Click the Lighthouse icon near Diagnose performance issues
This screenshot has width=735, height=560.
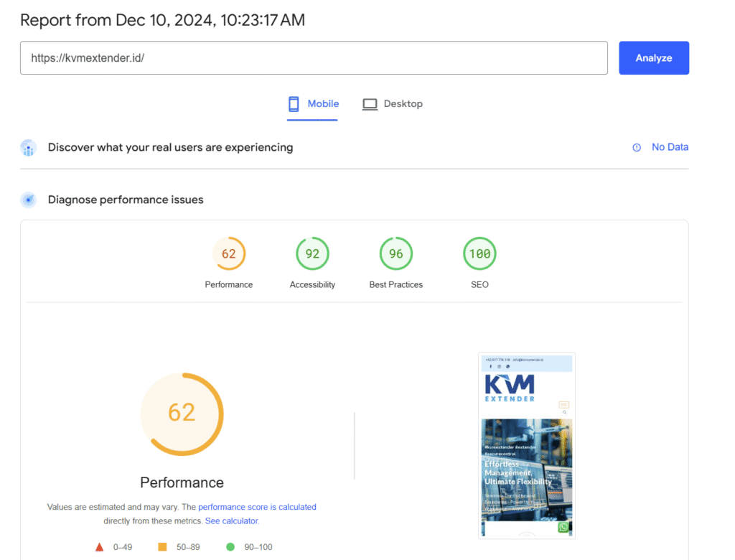click(x=28, y=200)
